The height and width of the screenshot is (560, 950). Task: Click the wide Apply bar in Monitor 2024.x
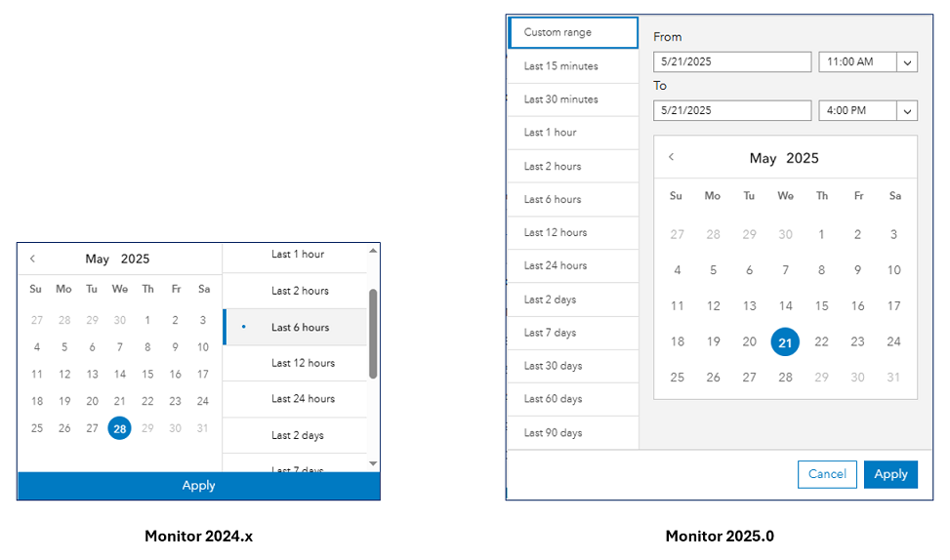pyautogui.click(x=199, y=486)
